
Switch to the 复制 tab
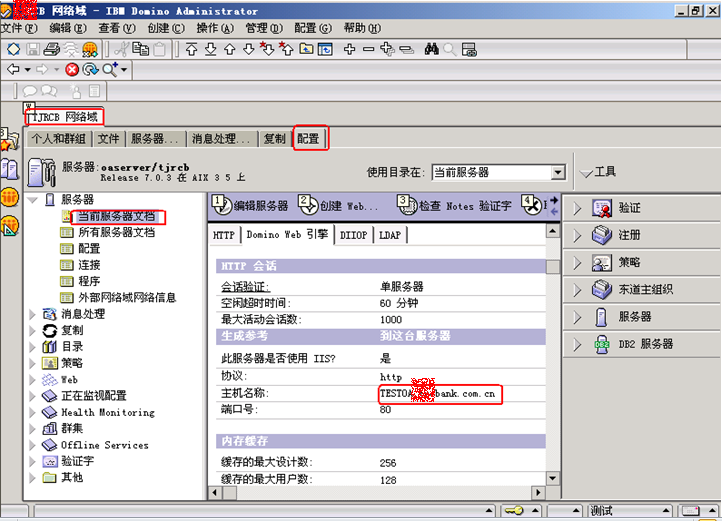point(275,139)
